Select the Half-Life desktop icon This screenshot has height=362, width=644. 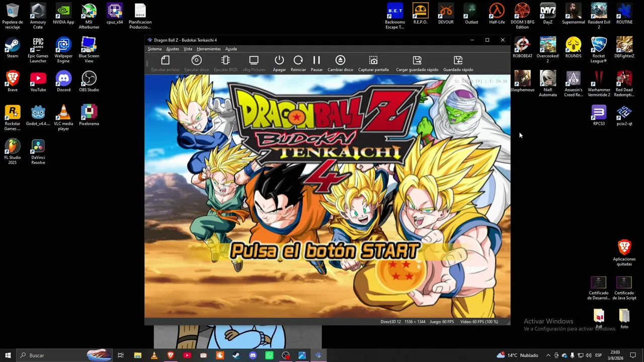pos(497,14)
